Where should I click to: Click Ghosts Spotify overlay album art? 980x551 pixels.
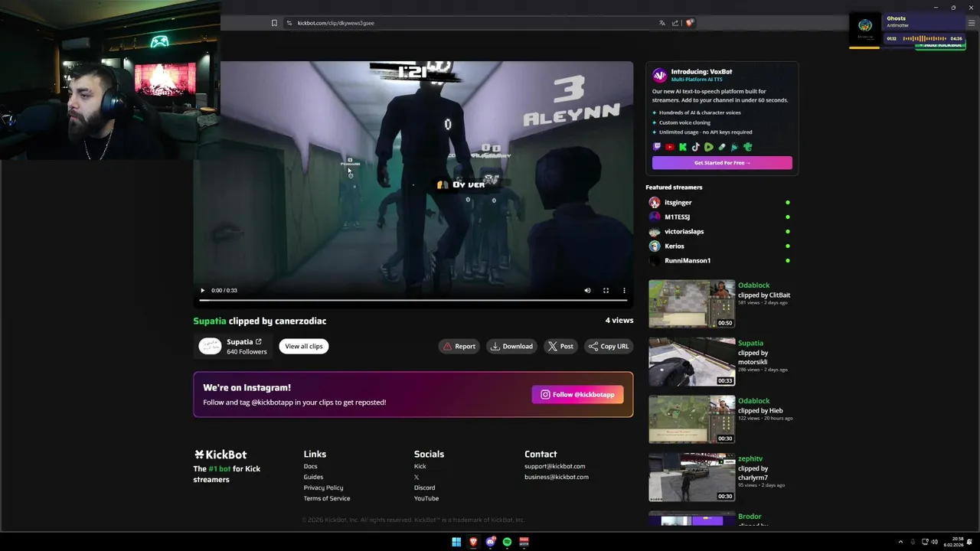point(865,28)
